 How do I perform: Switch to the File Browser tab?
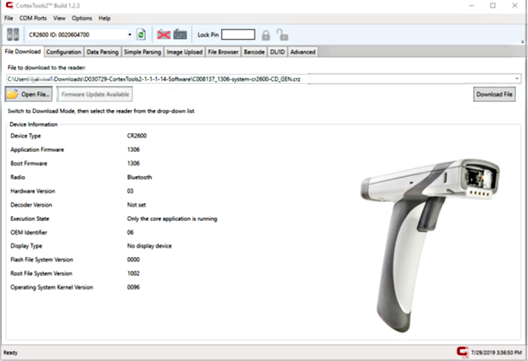[223, 52]
